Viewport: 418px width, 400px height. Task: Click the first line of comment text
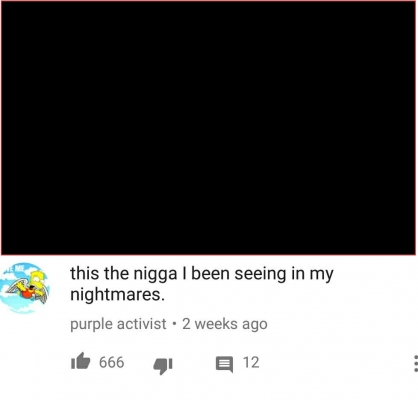[x=202, y=274]
